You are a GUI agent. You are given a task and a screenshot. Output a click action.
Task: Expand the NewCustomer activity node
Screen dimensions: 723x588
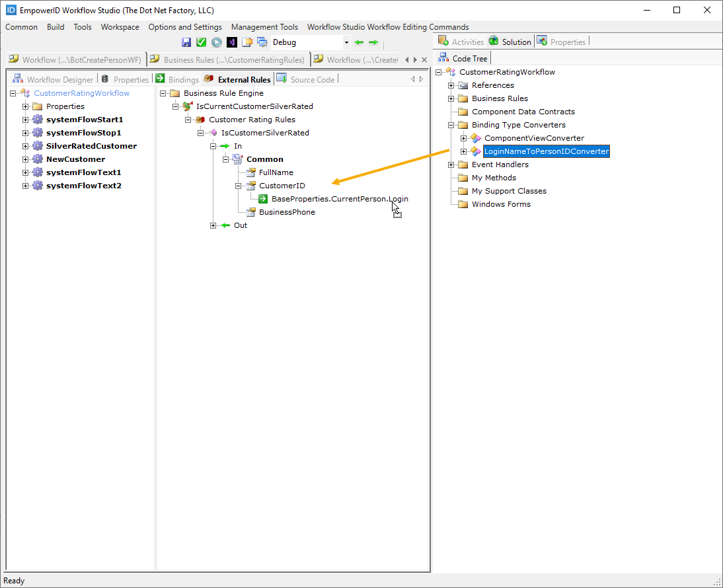pyautogui.click(x=26, y=159)
